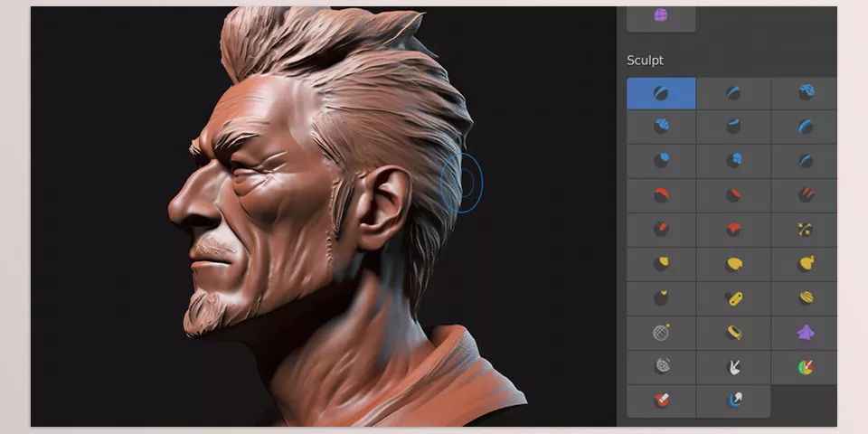Activate the yellow Grab brush
Viewport: 868px width, 434px height.
click(661, 264)
